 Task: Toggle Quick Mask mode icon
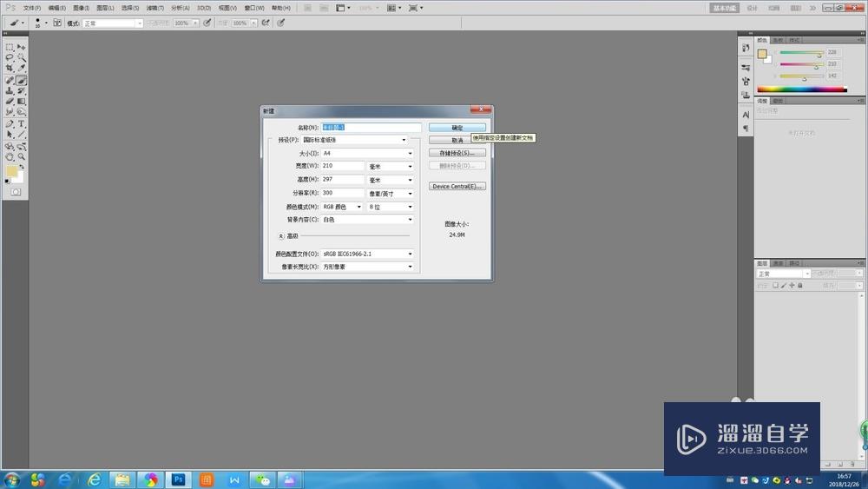click(x=16, y=192)
